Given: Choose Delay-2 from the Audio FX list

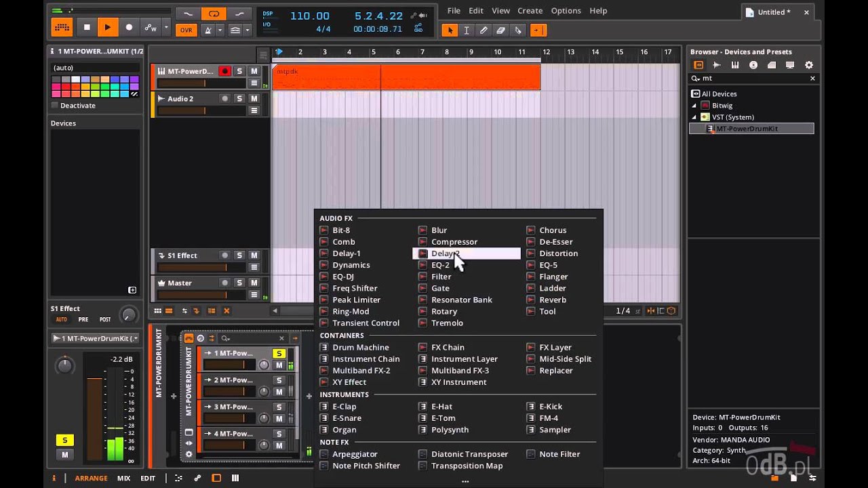Looking at the screenshot, I should click(467, 253).
